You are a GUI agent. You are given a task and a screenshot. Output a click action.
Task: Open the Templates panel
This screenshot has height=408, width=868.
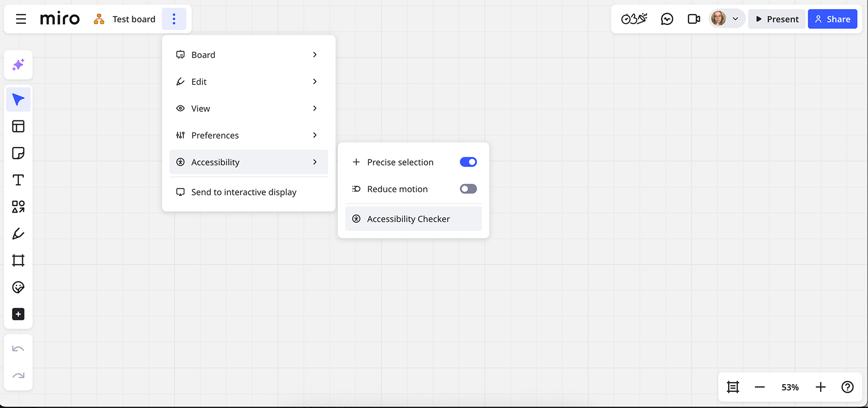click(18, 126)
